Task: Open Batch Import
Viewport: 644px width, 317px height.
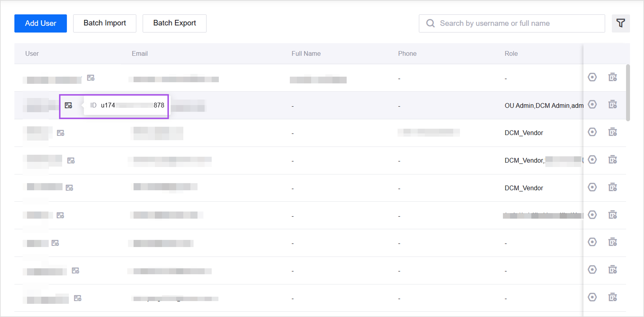Action: tap(104, 23)
